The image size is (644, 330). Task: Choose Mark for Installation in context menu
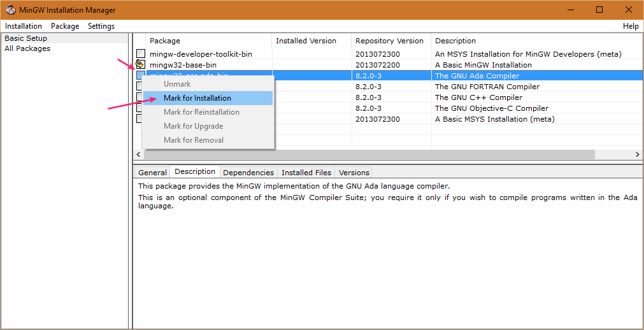197,98
